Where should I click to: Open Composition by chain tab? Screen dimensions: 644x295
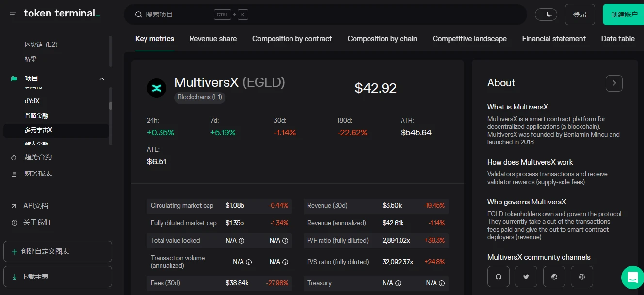pyautogui.click(x=382, y=39)
